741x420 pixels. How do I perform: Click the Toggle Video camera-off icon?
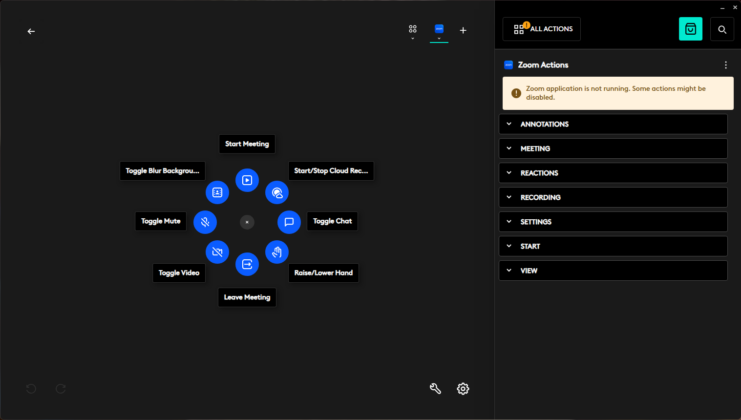tap(217, 252)
